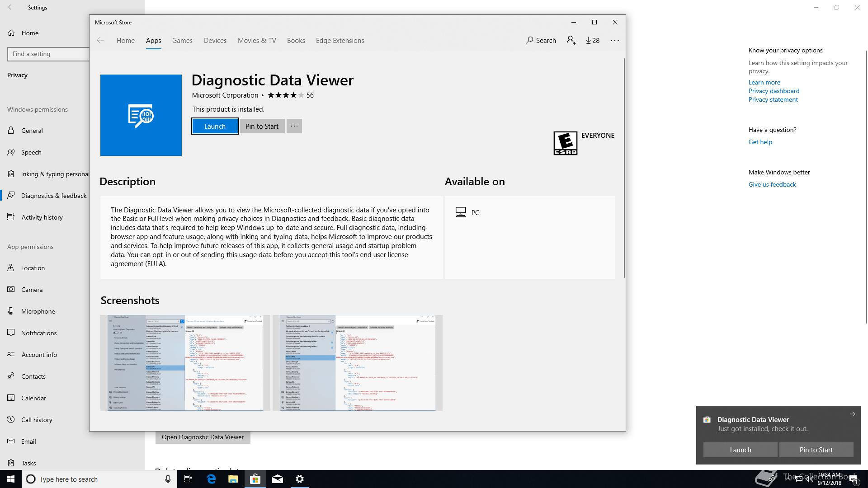Open the ellipsis options beside Pin to Start
Viewport: 868px width, 488px height.
click(x=294, y=126)
